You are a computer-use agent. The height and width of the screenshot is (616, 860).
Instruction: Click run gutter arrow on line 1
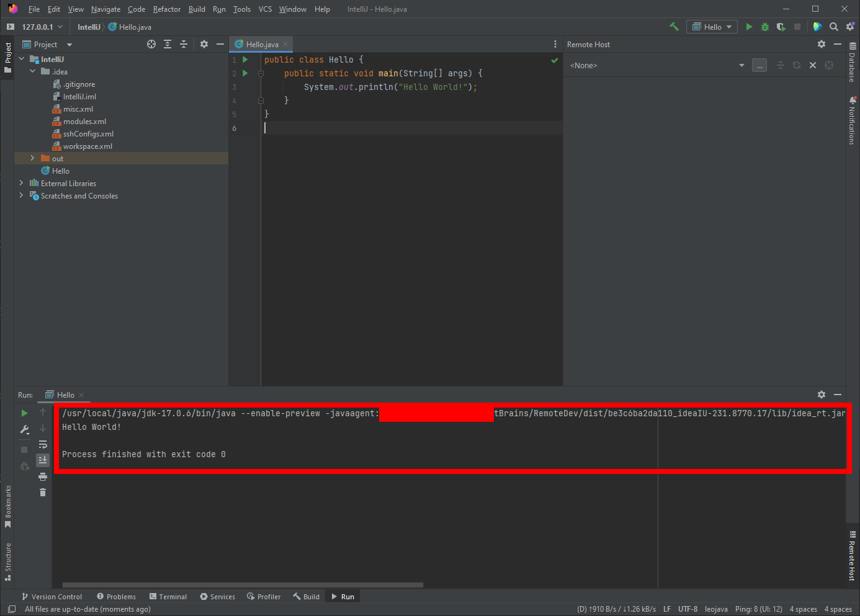pos(245,60)
